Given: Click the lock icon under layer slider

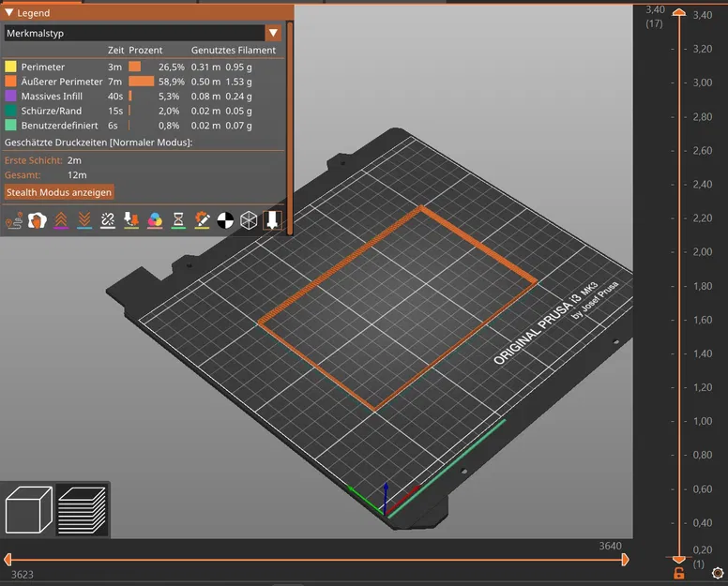Looking at the screenshot, I should click(678, 573).
